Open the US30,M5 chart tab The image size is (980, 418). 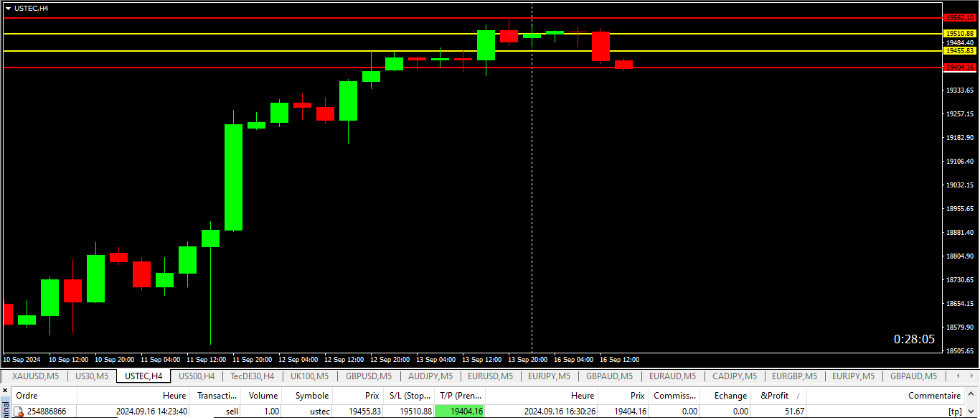pos(92,376)
